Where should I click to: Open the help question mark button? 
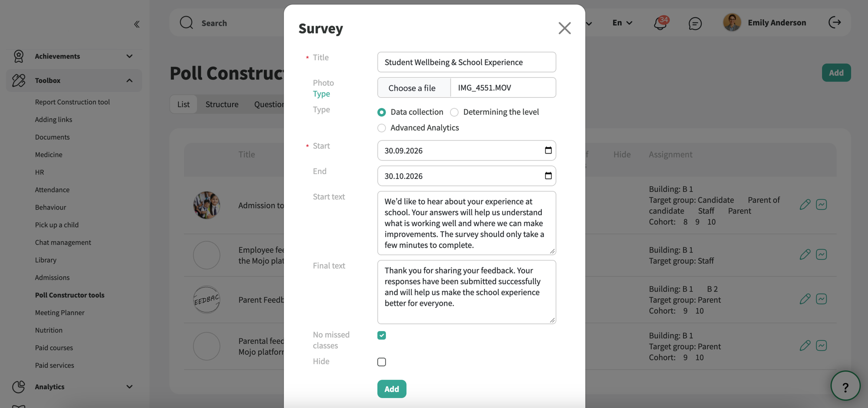pos(845,386)
